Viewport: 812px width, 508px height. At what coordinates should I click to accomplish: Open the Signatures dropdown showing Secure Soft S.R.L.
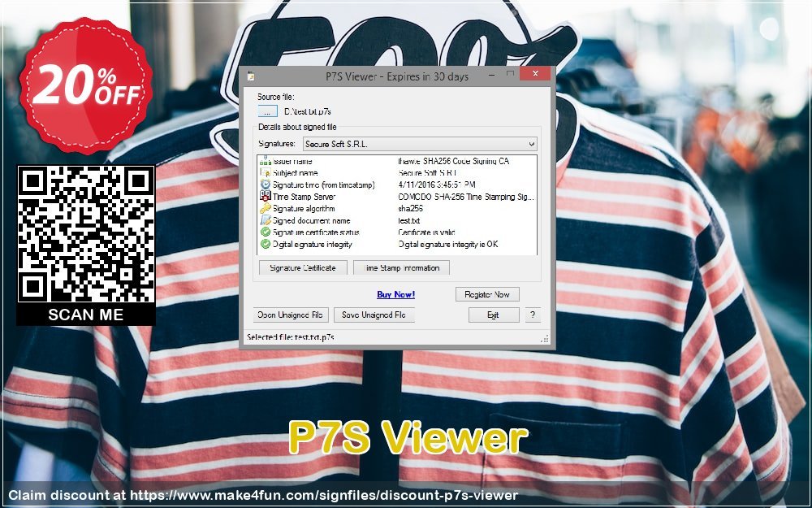[x=420, y=144]
